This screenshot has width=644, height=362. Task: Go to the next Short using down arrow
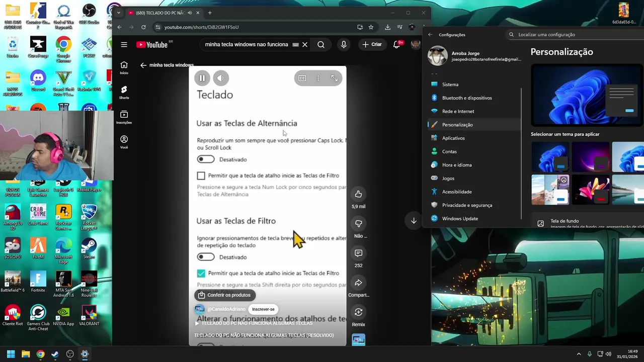tap(414, 221)
